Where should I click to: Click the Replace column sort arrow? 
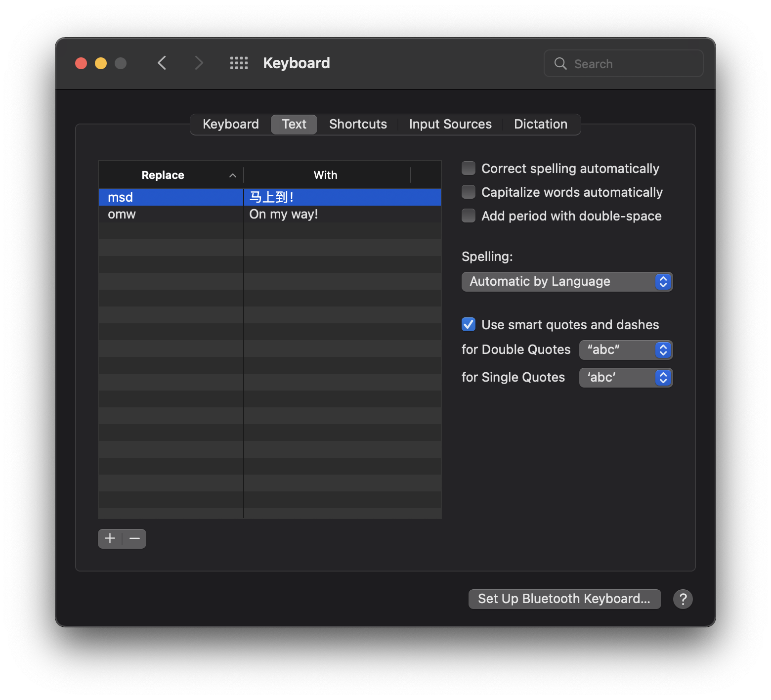[232, 175]
